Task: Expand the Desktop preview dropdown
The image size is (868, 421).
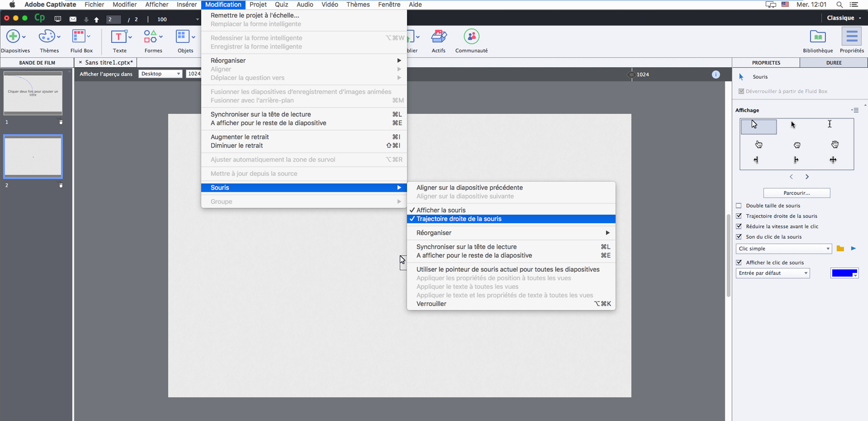Action: tap(160, 74)
